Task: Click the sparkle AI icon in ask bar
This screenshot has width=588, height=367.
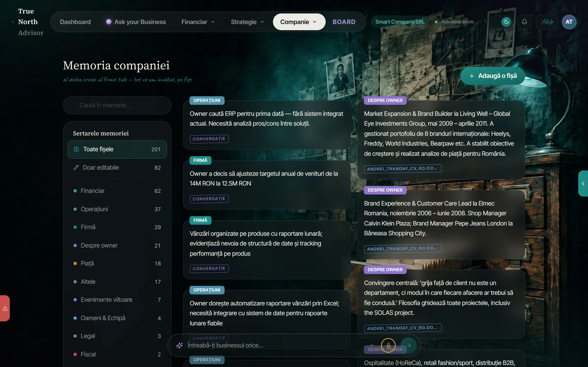Action: point(179,345)
